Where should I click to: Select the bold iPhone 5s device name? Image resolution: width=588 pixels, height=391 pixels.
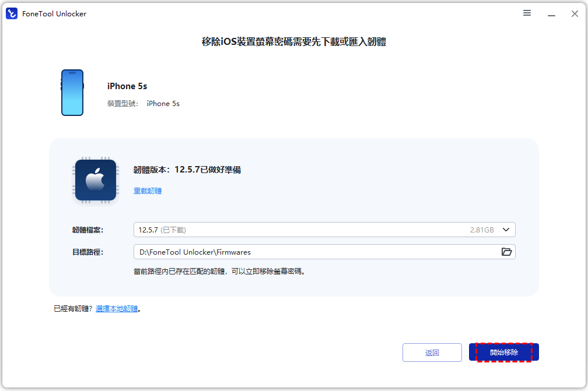[127, 86]
